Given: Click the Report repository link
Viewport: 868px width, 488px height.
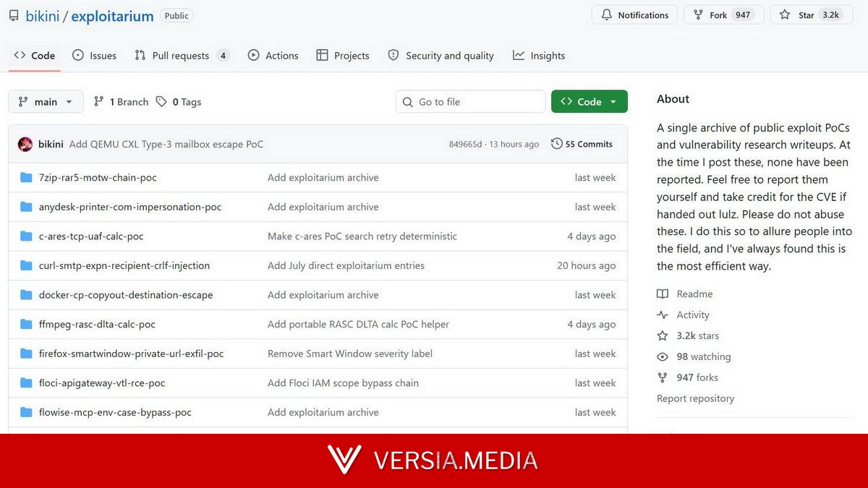Looking at the screenshot, I should coord(695,398).
